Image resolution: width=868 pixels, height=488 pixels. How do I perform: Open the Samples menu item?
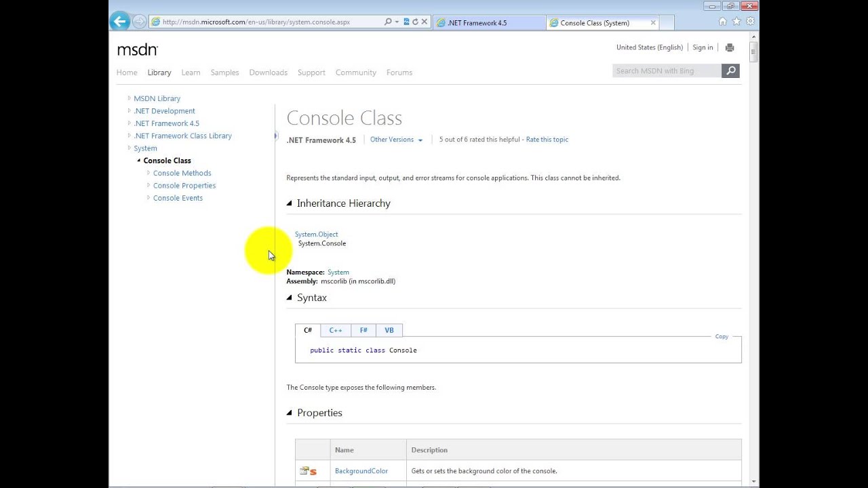224,73
